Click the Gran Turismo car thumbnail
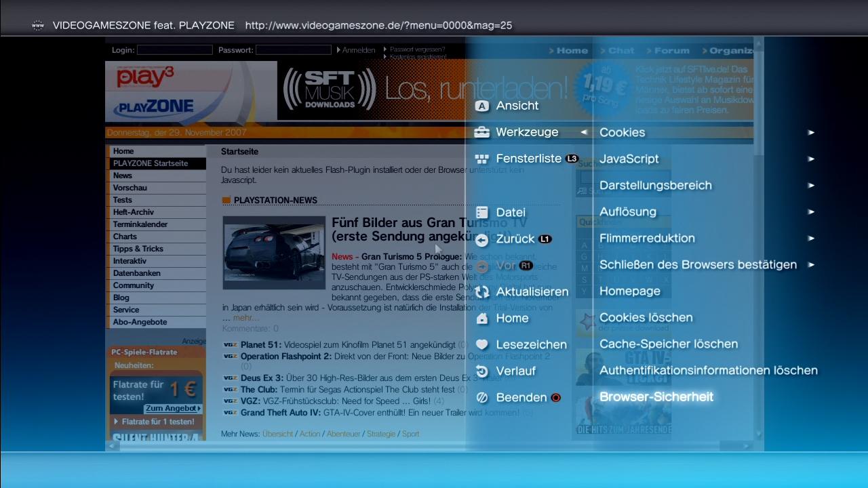 tap(274, 253)
